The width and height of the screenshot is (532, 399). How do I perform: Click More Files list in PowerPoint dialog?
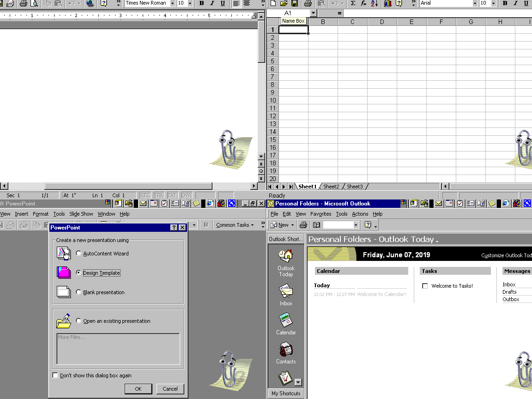[118, 349]
